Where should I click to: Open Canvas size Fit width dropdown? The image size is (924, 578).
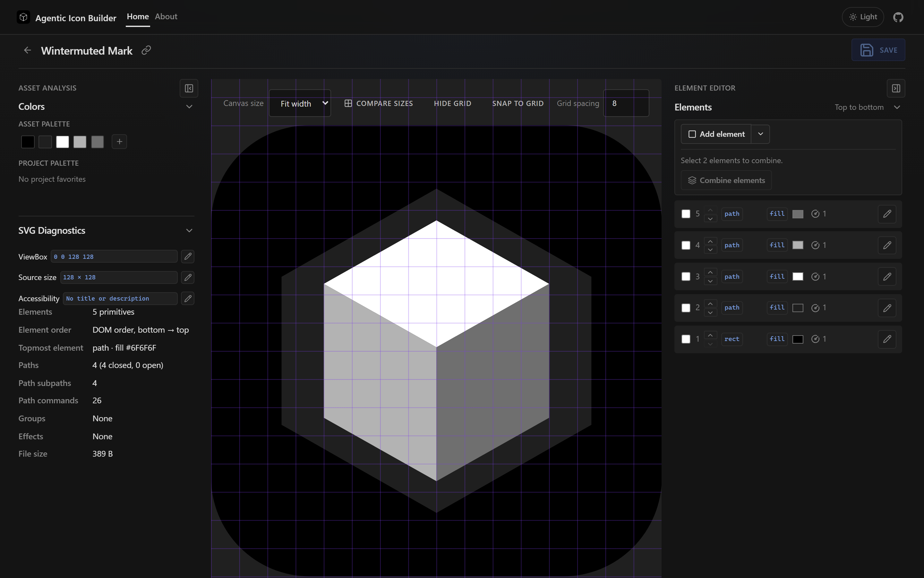(x=300, y=103)
